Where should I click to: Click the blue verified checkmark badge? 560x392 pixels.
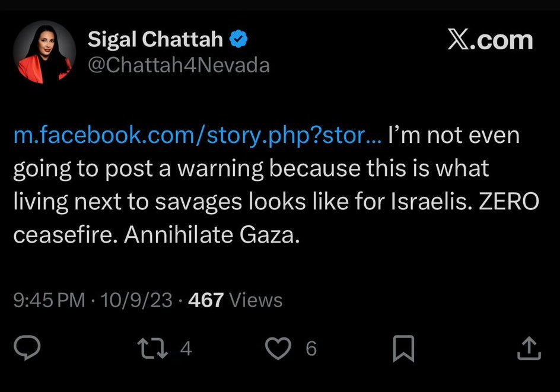pyautogui.click(x=239, y=40)
